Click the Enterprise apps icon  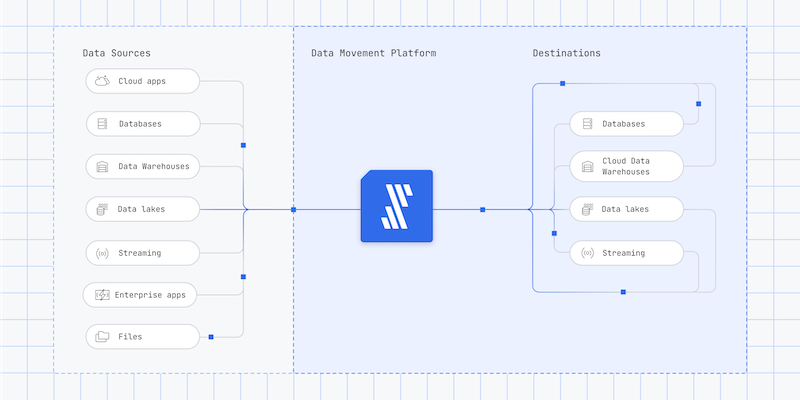(102, 295)
